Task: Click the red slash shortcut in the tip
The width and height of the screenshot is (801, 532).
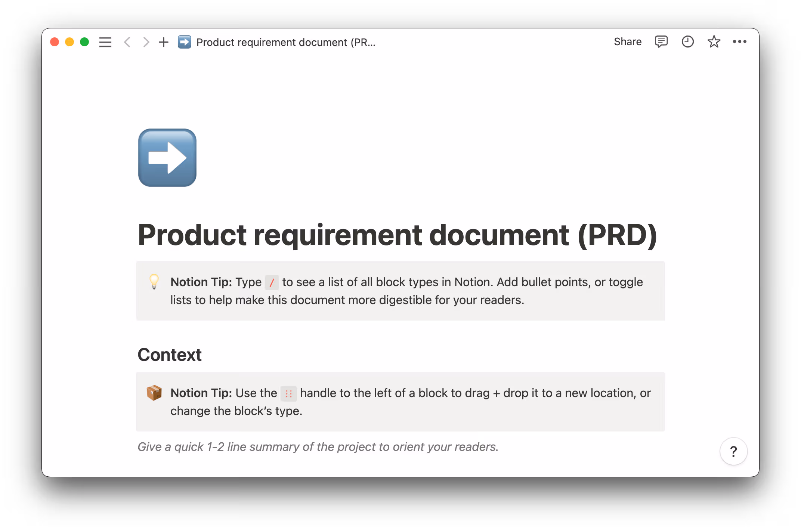Action: coord(272,282)
